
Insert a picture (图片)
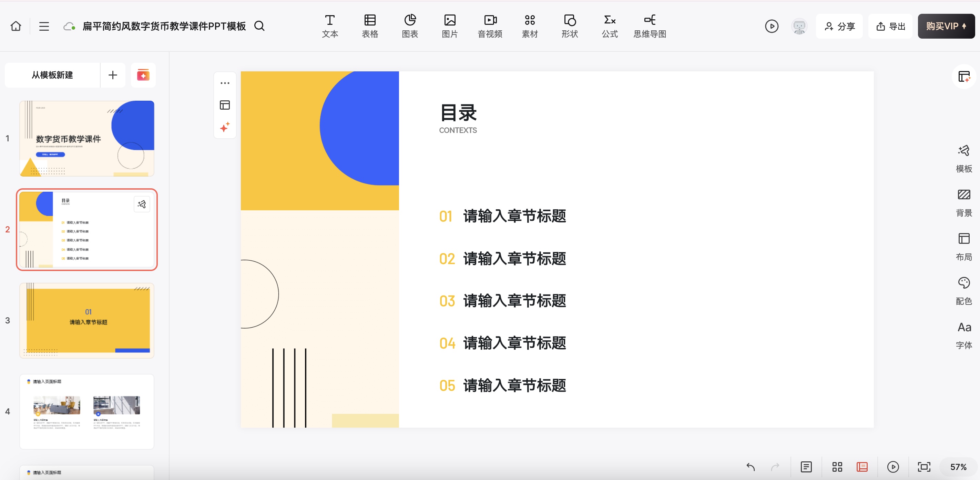[x=450, y=26]
